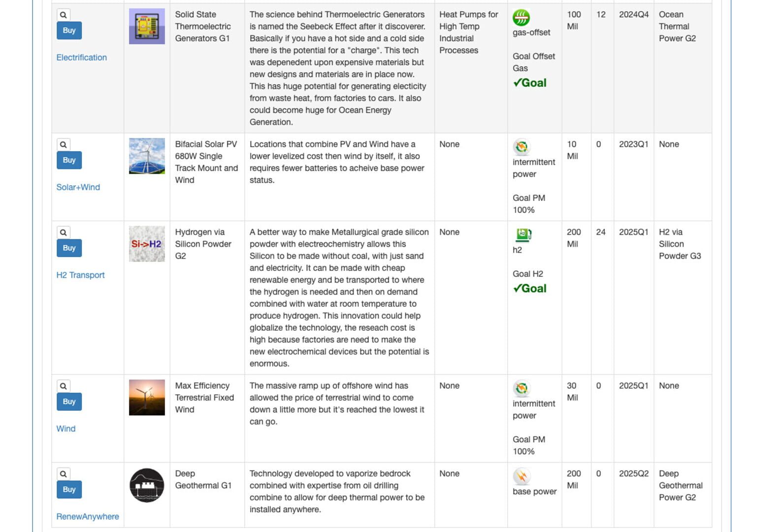Buy Bifacial Solar PV 680W technology
Screen dimensions: 781x532
(69, 160)
